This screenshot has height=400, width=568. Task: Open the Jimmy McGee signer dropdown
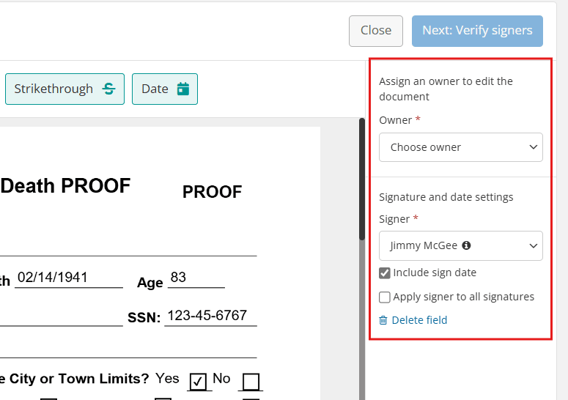pyautogui.click(x=461, y=246)
